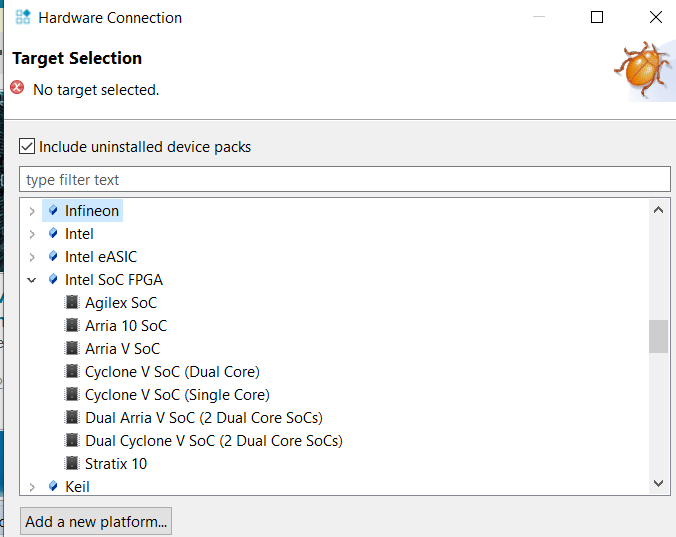
Task: Click the Stratix 10 chip icon
Action: pos(72,464)
